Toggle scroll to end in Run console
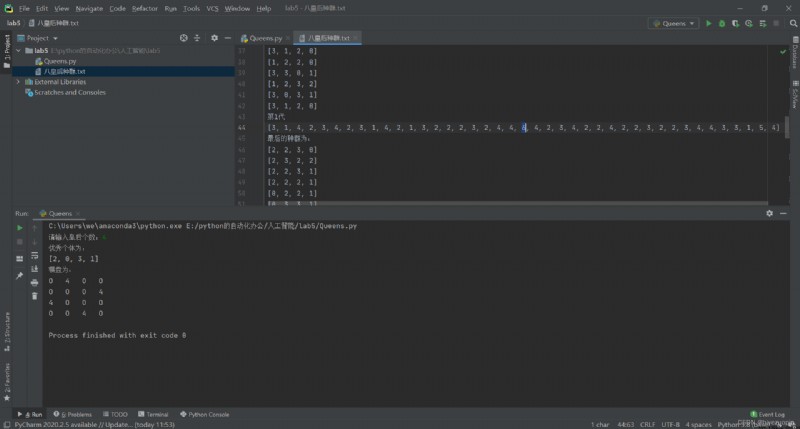800x429 pixels. pos(34,269)
